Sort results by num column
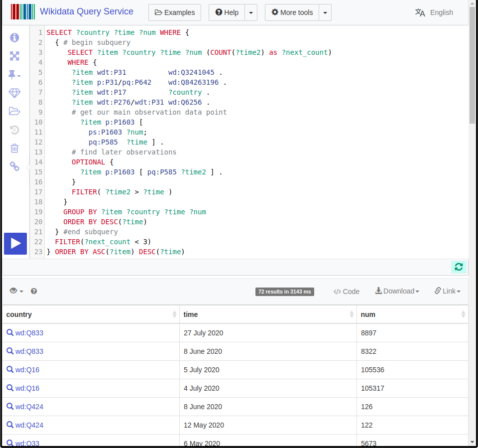 (412, 314)
